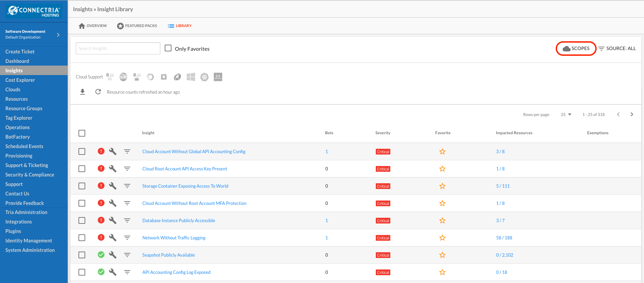Click bot count 1 on Database Instance row
The width and height of the screenshot is (644, 283).
pos(326,220)
